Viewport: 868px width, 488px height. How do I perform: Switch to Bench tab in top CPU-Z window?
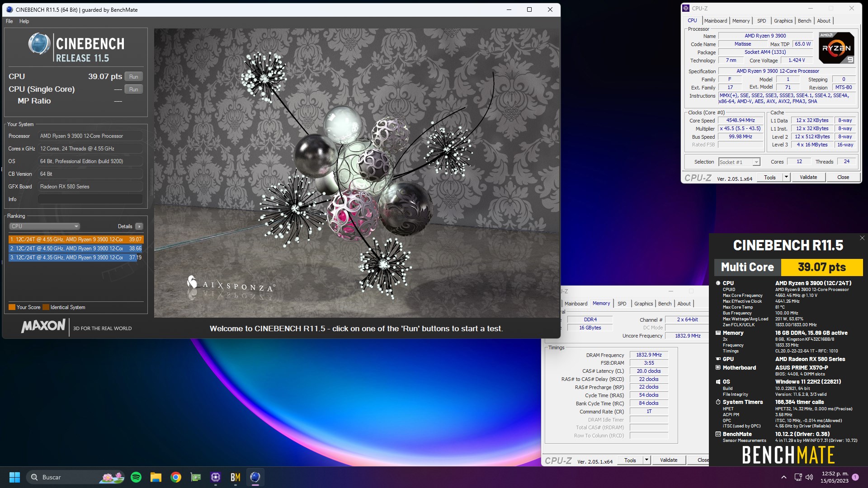(x=804, y=21)
